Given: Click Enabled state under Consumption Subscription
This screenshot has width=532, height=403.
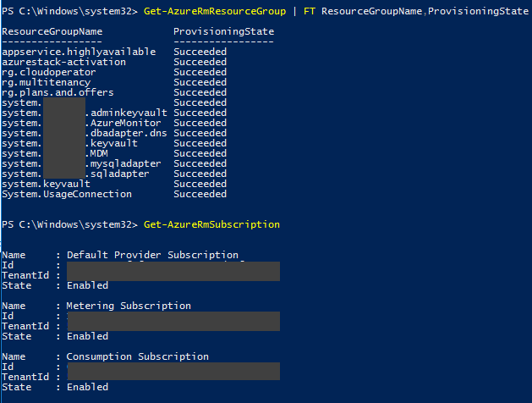Looking at the screenshot, I should [x=87, y=387].
